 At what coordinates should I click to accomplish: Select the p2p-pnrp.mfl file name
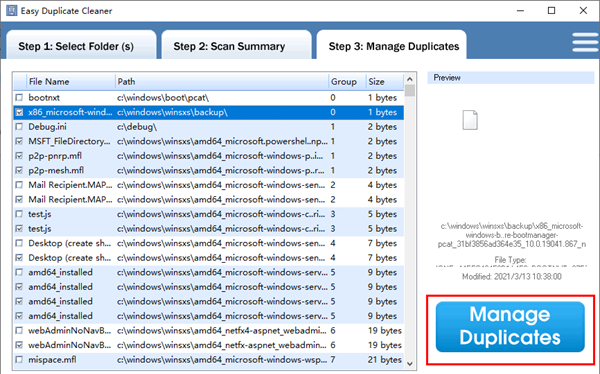click(55, 156)
